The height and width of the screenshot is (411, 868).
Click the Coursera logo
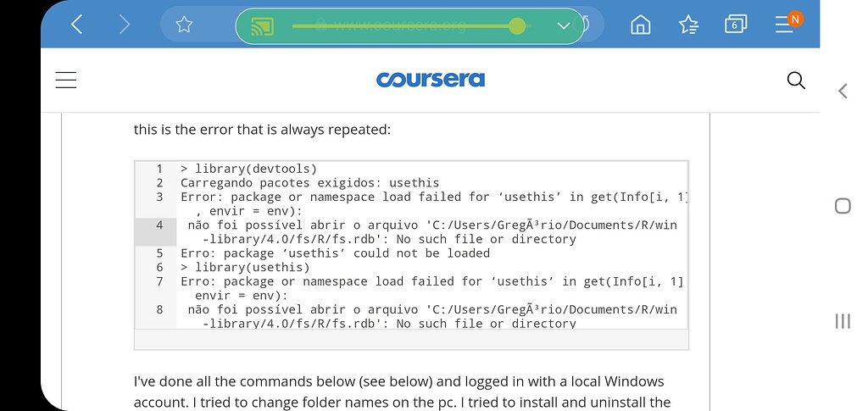point(431,80)
